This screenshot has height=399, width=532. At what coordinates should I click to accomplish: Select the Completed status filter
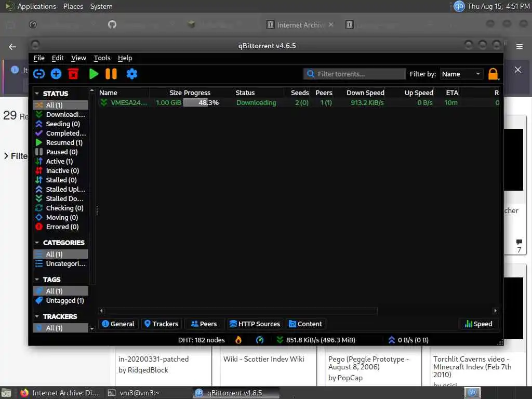[x=61, y=134]
